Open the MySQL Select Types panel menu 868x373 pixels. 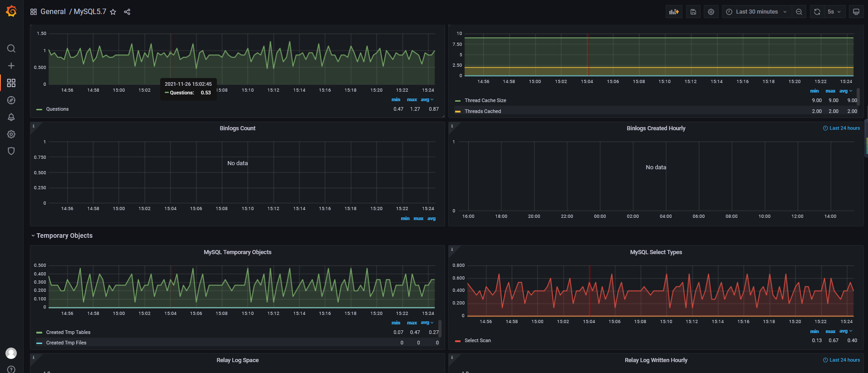point(656,252)
